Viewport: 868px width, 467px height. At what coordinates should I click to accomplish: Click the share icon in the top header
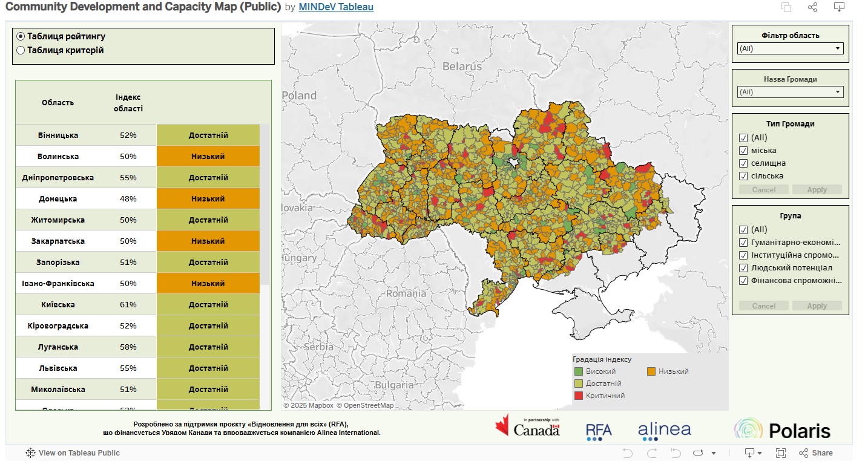(813, 7)
